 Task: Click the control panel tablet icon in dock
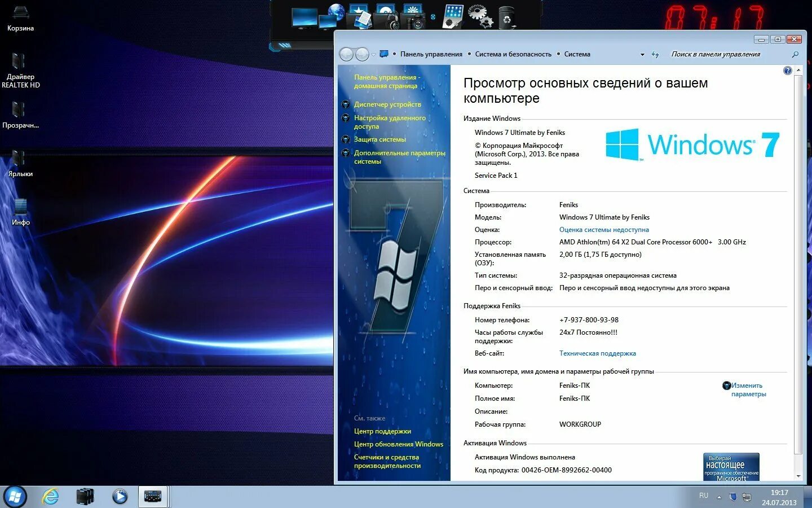coord(453,16)
